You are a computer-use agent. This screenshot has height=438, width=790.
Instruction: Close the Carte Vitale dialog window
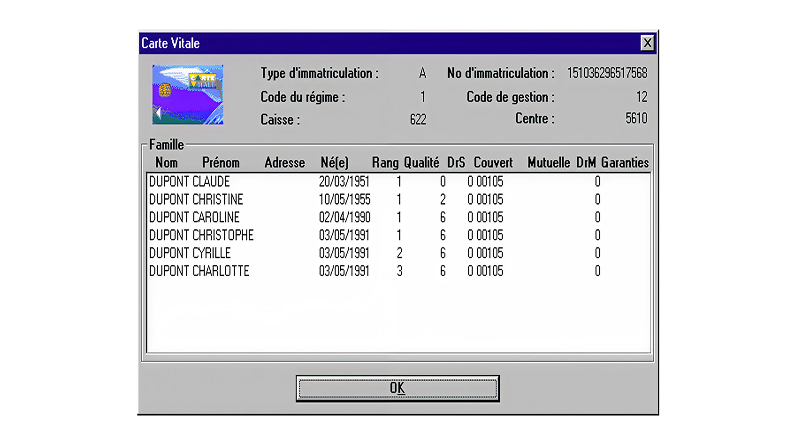(x=647, y=43)
